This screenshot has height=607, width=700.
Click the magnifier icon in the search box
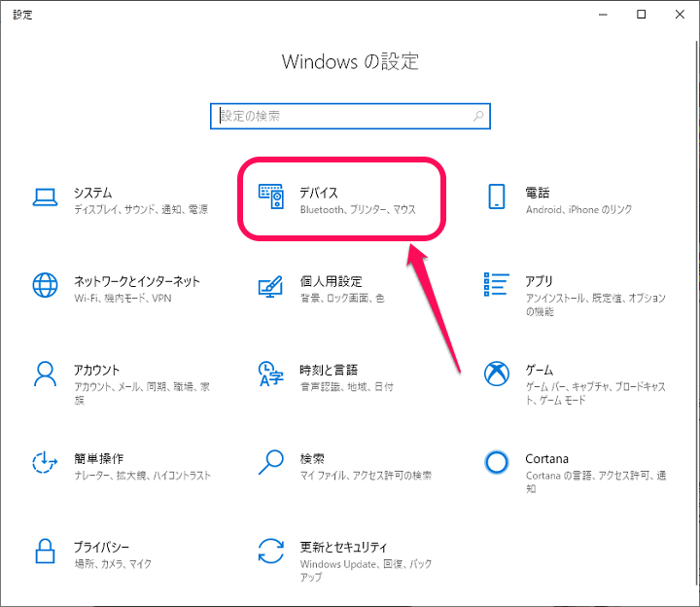tap(478, 116)
